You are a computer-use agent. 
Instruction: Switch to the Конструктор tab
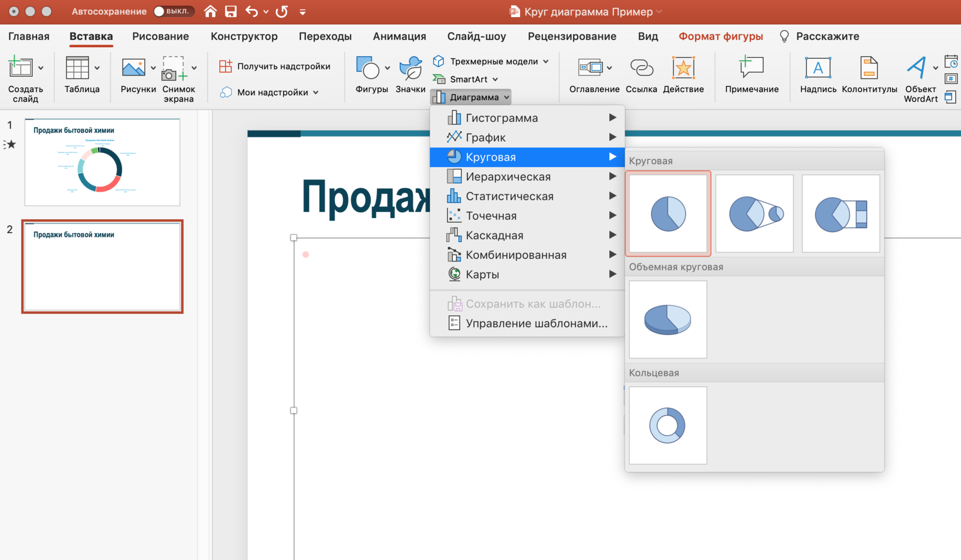244,36
